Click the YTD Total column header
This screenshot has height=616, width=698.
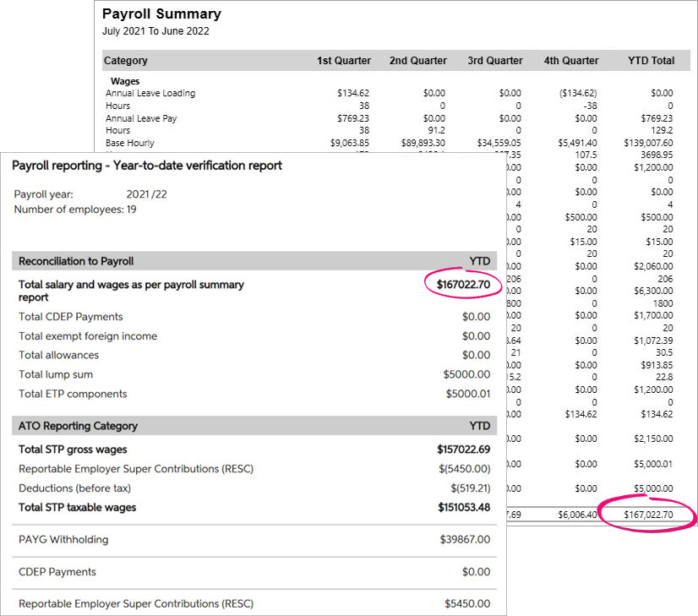coord(650,61)
